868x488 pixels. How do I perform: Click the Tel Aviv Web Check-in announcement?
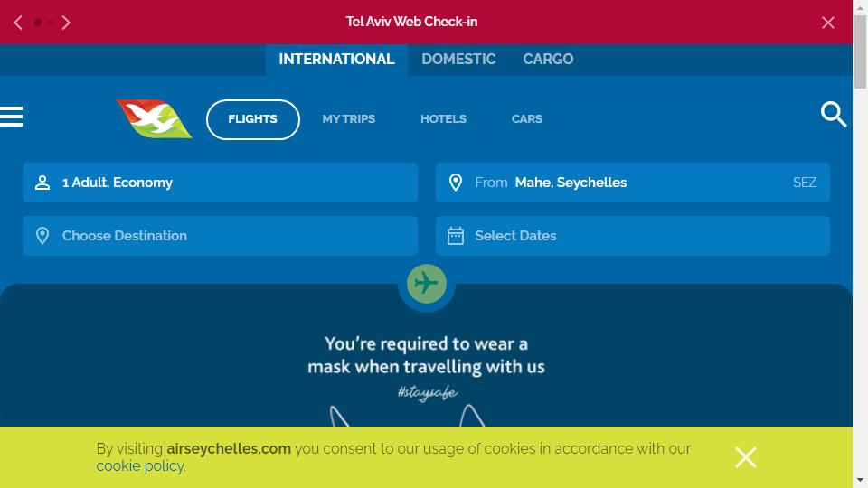click(411, 22)
